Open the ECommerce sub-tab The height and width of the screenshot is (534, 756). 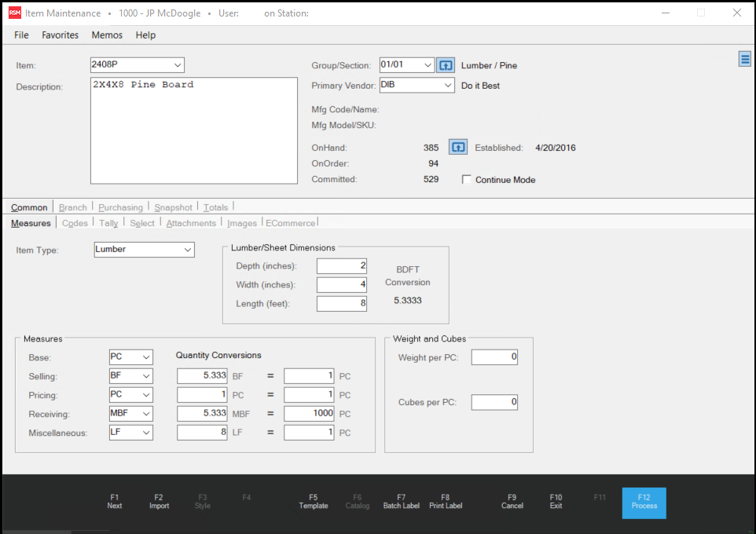coord(290,223)
